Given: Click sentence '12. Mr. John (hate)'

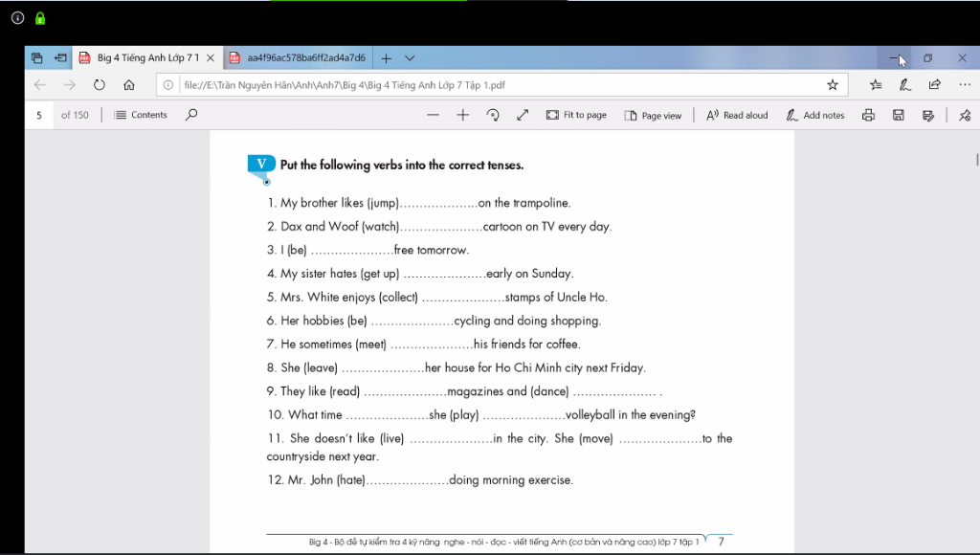Looking at the screenshot, I should pyautogui.click(x=420, y=480).
